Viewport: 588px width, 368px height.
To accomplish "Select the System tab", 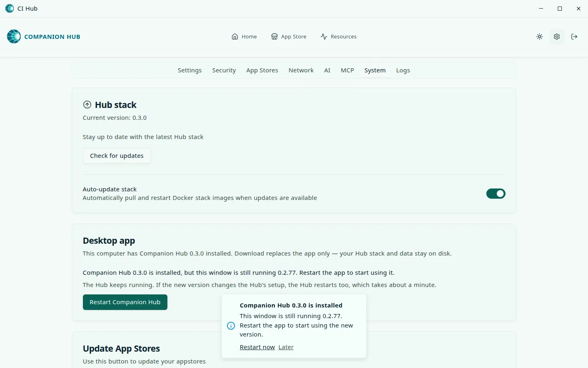I will point(375,70).
